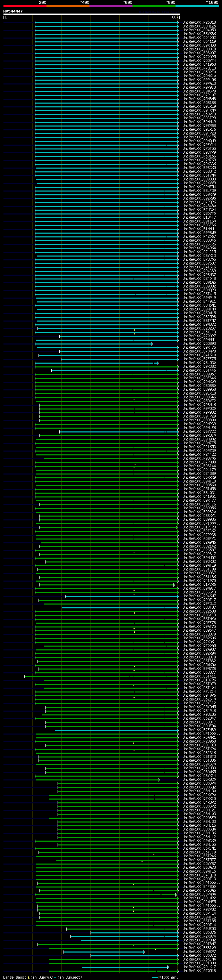Select the UniRef100_B9P8A2 label
The height and width of the screenshot is (980, 222).
point(199,940)
